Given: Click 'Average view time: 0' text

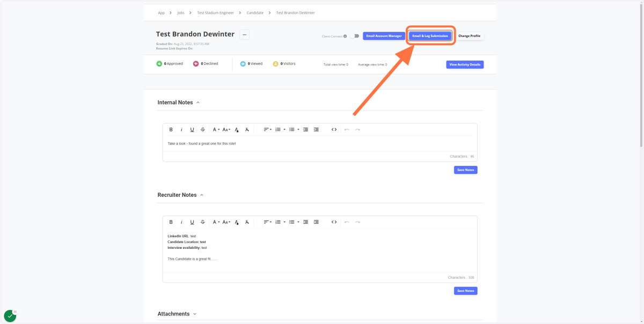Looking at the screenshot, I should tap(372, 64).
